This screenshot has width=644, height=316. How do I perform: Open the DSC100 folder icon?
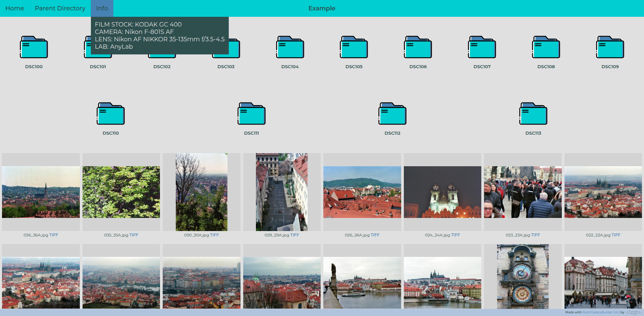[x=34, y=47]
